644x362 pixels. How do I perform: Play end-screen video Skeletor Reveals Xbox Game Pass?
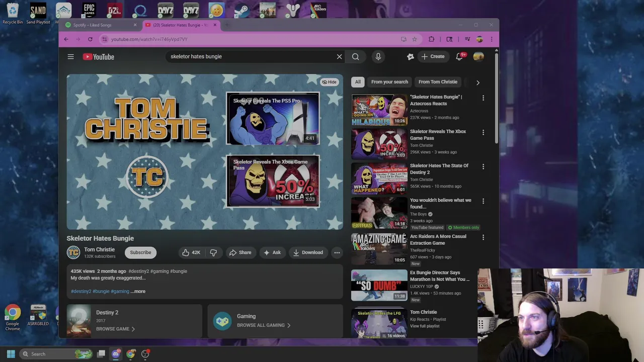pyautogui.click(x=273, y=181)
